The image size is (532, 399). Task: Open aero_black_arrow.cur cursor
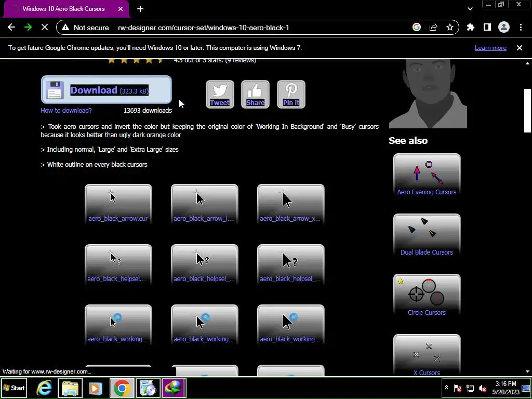118,204
